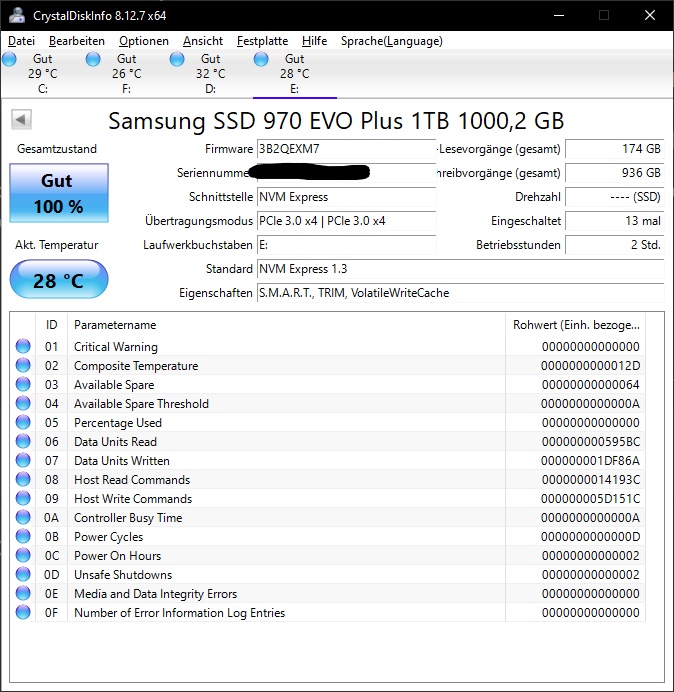Click the total writes value 936 GB
The height and width of the screenshot is (692, 674).
point(614,173)
